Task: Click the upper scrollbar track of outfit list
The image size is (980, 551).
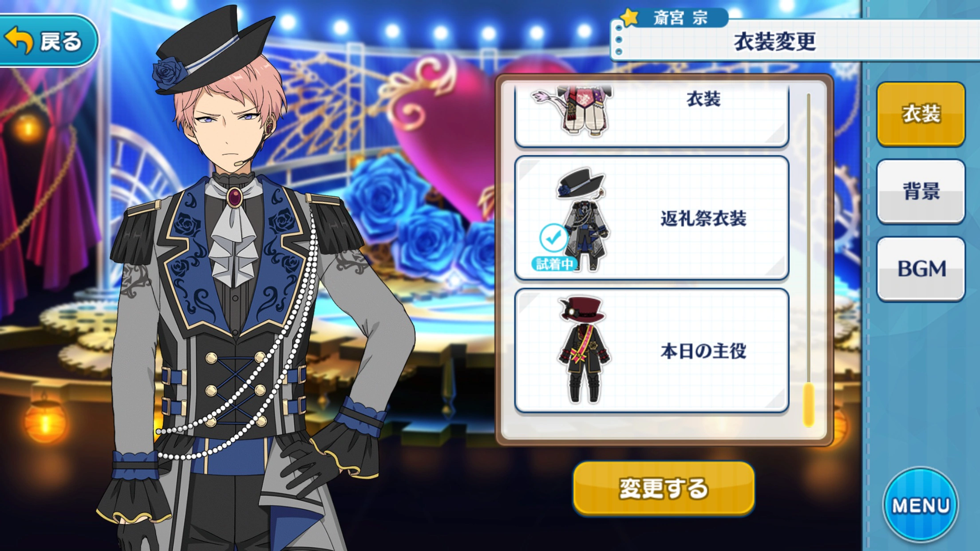Action: coord(809,235)
